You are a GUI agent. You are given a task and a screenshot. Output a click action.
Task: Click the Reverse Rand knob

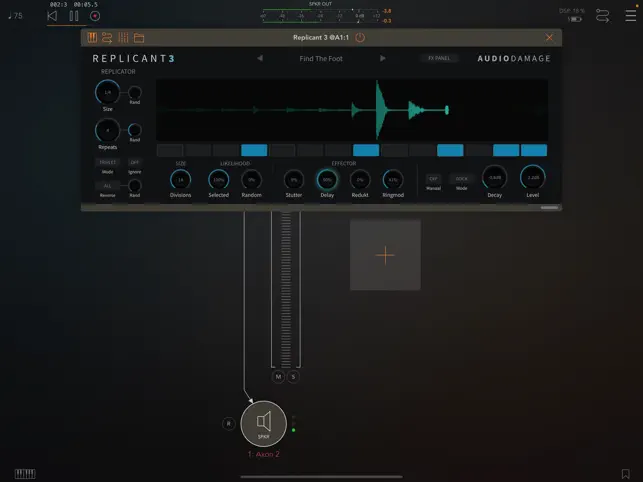pyautogui.click(x=135, y=186)
